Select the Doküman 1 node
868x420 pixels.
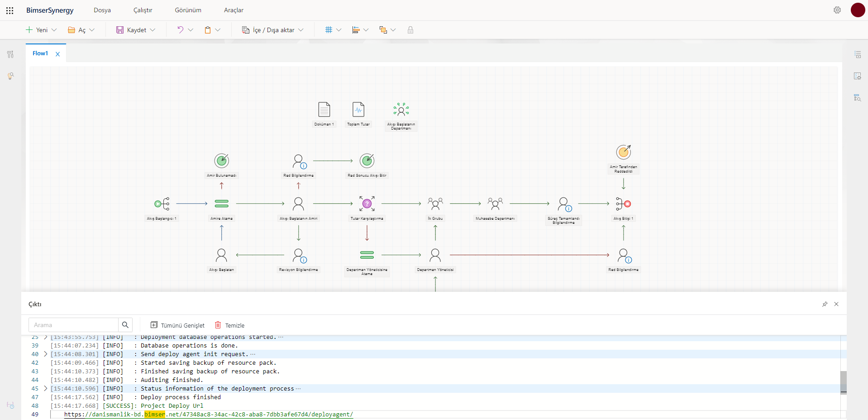pyautogui.click(x=324, y=110)
